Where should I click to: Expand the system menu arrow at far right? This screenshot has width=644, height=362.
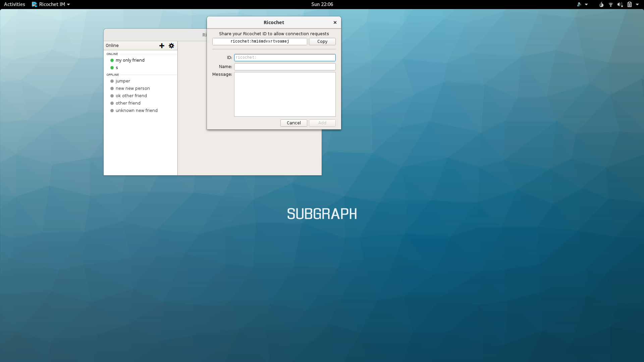point(637,4)
